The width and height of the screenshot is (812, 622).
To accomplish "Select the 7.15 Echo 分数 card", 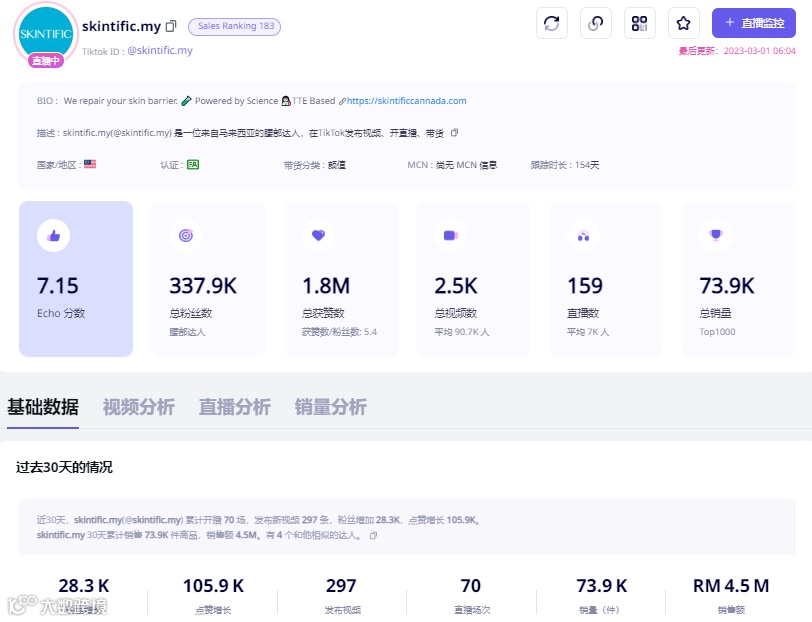I will 76,279.
